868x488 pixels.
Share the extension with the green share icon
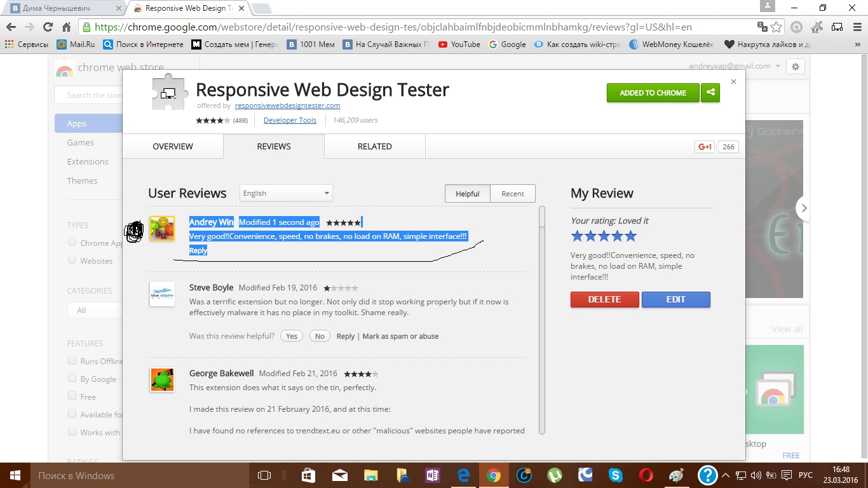[x=710, y=93]
